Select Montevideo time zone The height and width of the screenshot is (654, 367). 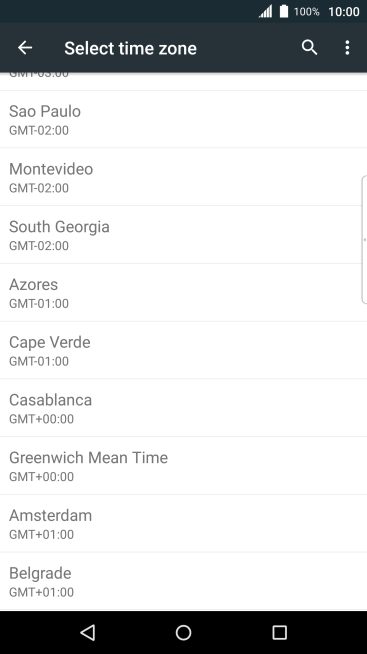pos(184,177)
